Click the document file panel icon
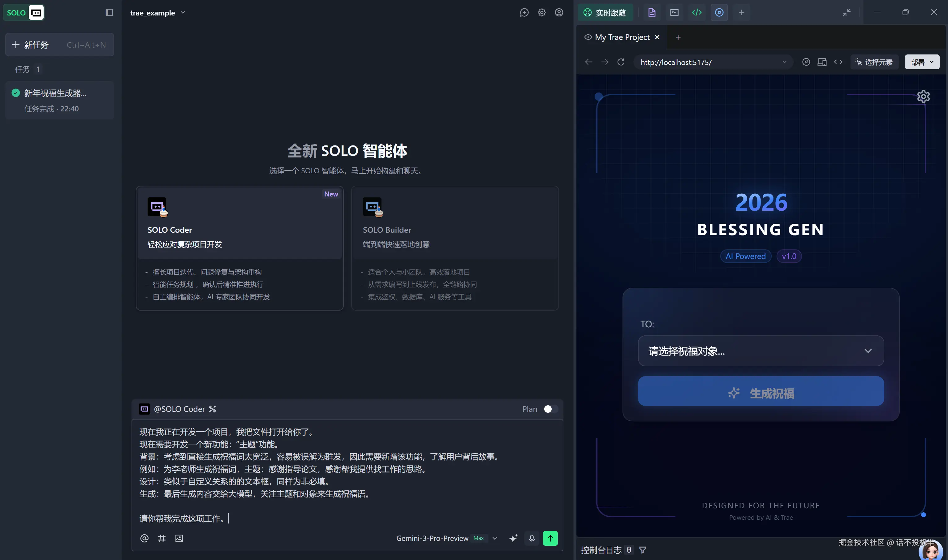948x560 pixels. (x=652, y=12)
